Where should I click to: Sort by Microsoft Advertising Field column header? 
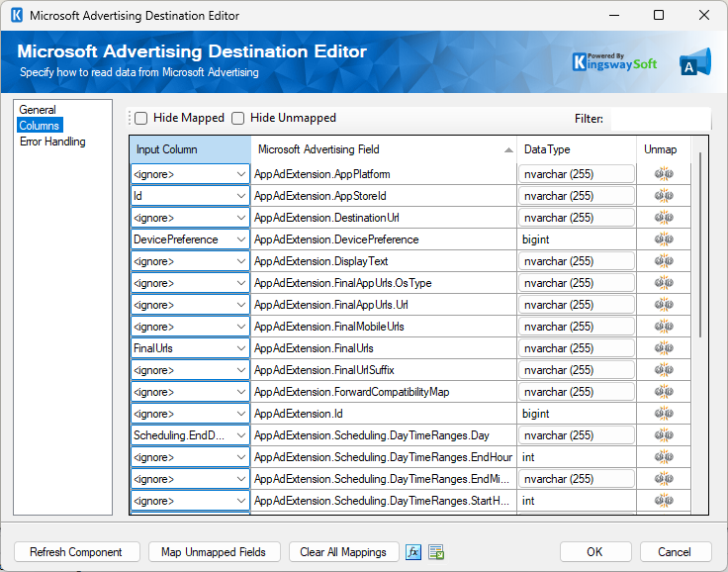pos(383,149)
